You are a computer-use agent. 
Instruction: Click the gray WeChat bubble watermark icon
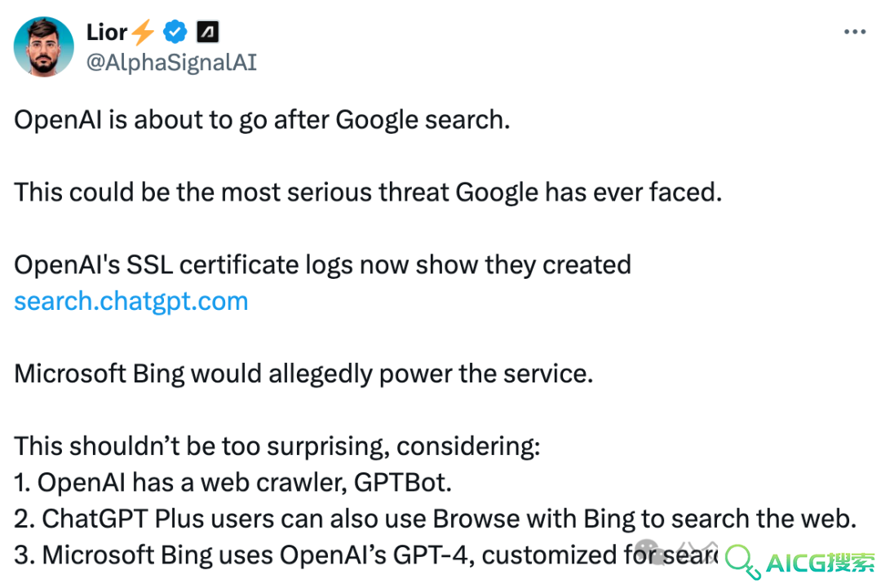[x=650, y=551]
